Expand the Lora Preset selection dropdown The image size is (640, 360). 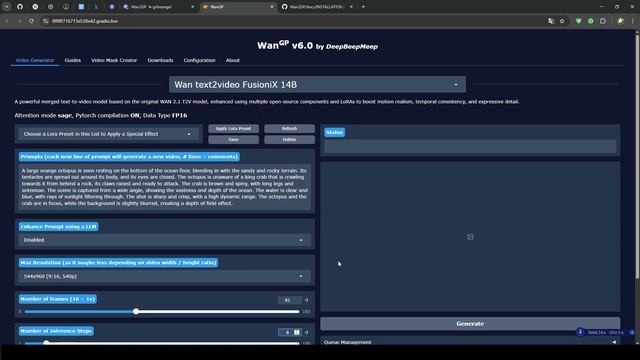108,134
